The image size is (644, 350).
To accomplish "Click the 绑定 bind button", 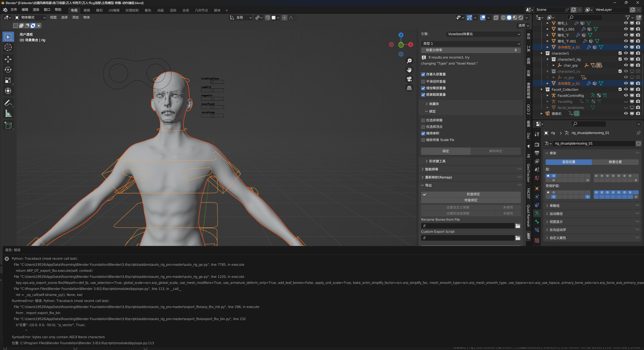I will coord(446,151).
